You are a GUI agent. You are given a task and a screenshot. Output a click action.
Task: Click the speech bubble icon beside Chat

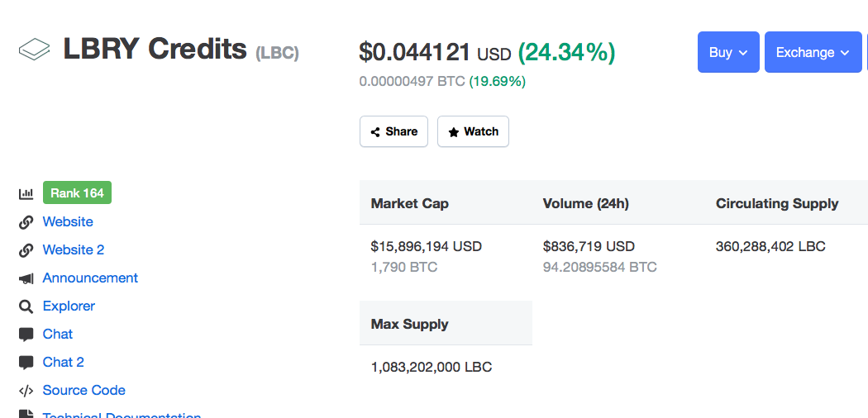point(26,335)
